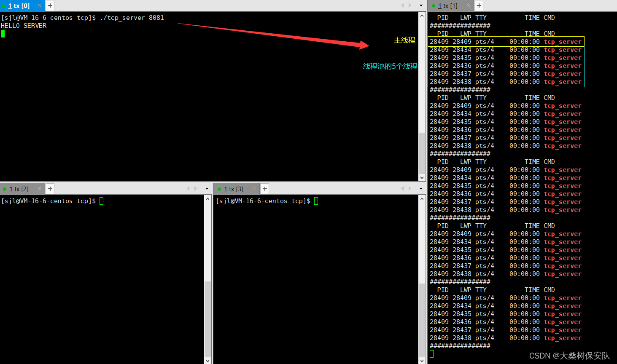Click scroll-up arrow in tx [0] terminal
This screenshot has width=617, height=364.
[422, 16]
